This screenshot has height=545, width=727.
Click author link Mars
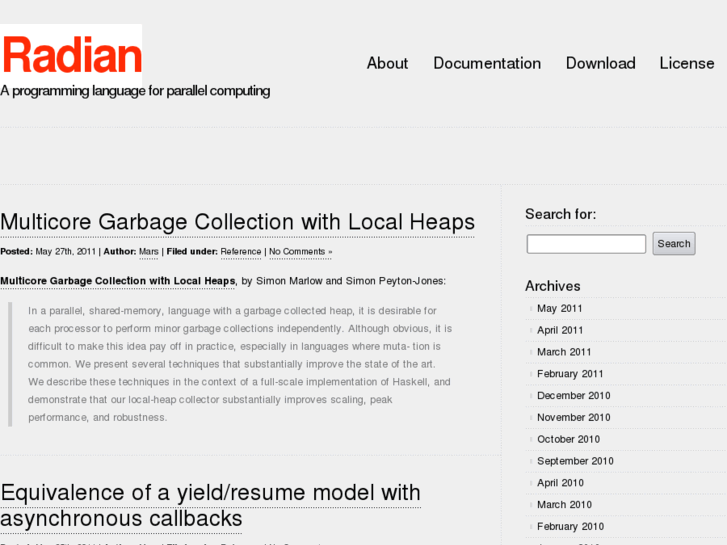148,251
